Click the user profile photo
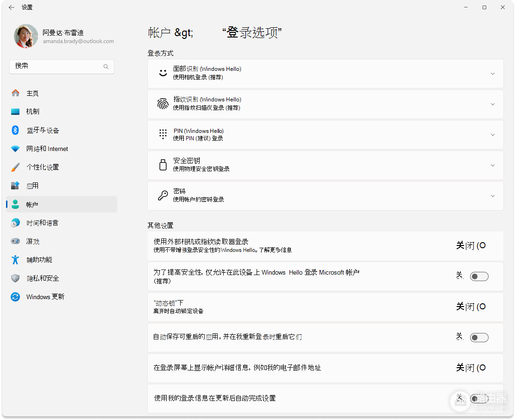The width and height of the screenshot is (515, 420). point(26,36)
